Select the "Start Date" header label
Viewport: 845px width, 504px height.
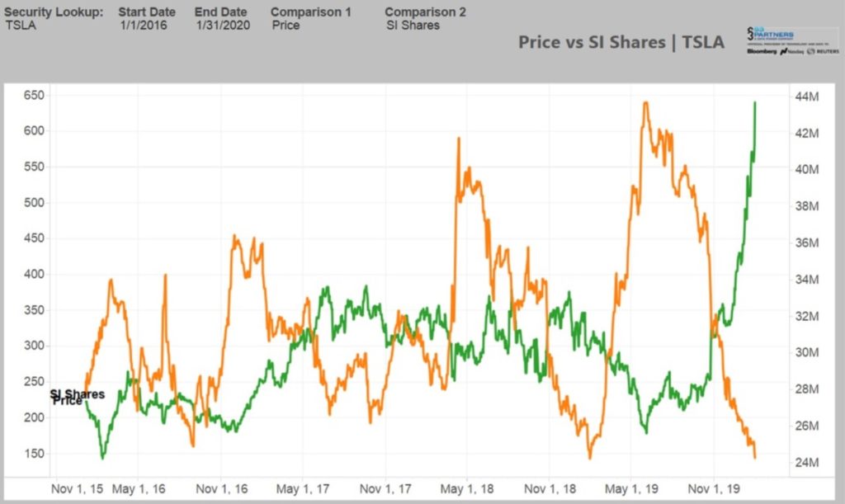pyautogui.click(x=147, y=12)
